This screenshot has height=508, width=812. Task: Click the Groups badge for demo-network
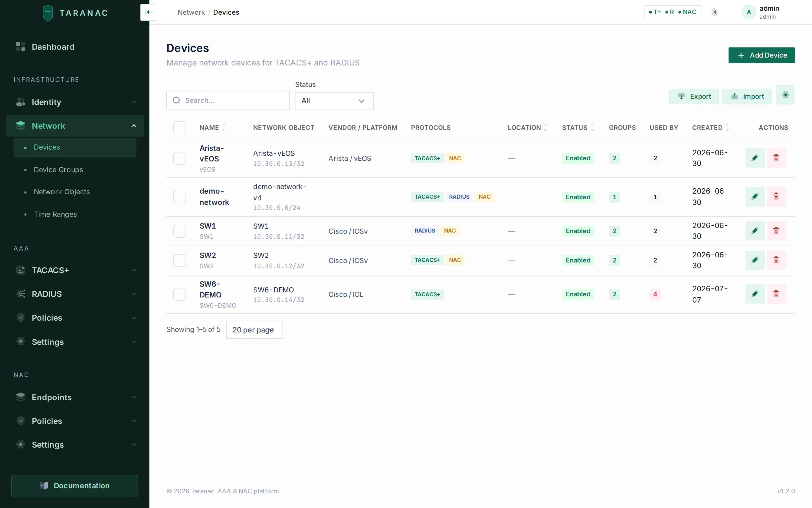coord(614,197)
